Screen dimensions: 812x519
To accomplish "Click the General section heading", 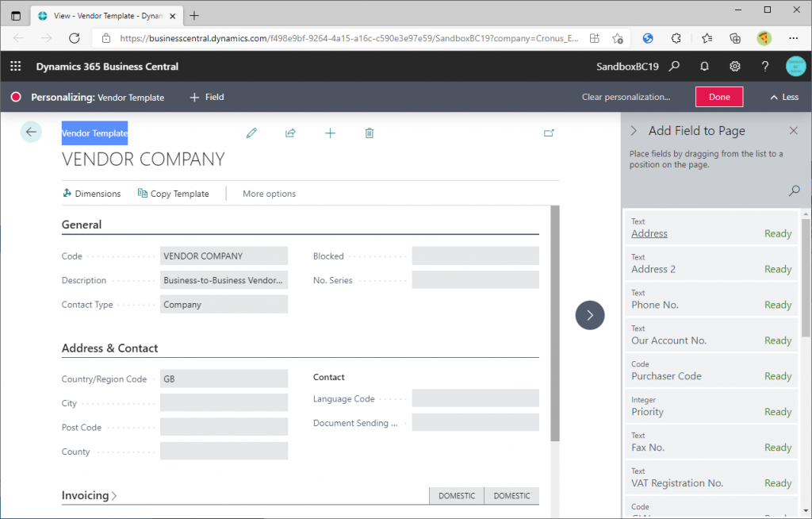I will 82,225.
